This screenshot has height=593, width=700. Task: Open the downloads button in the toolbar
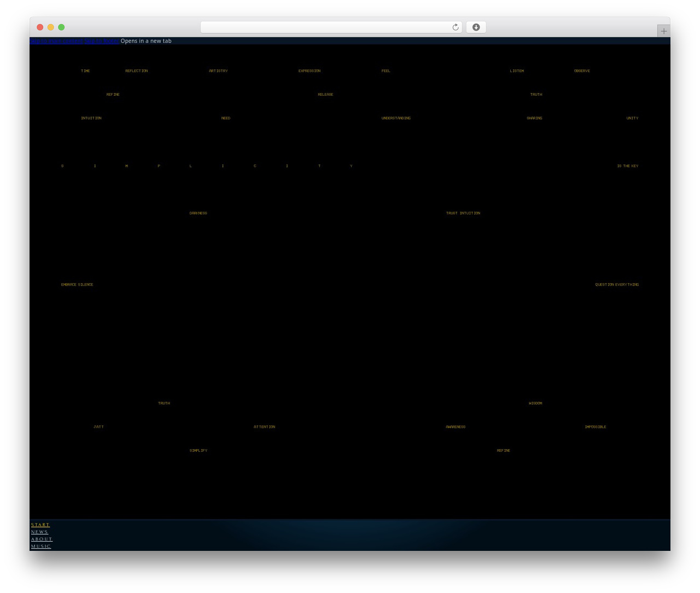pos(476,27)
